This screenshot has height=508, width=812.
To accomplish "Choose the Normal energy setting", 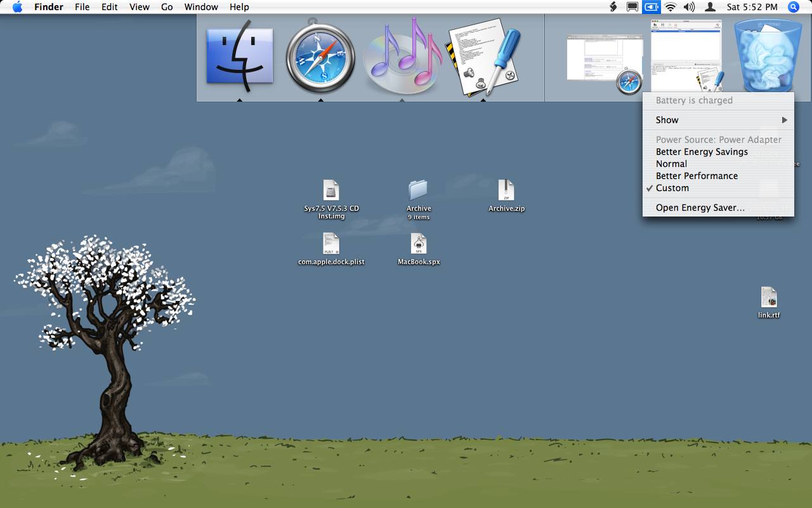I will coord(718,164).
